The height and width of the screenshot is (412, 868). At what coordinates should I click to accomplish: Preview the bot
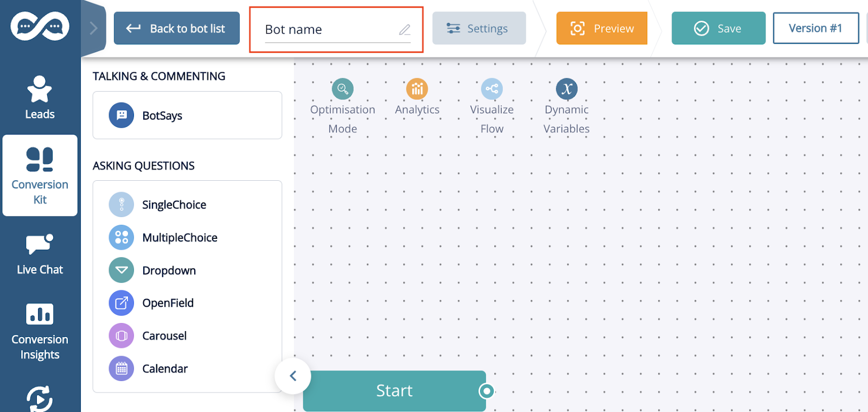coord(602,28)
